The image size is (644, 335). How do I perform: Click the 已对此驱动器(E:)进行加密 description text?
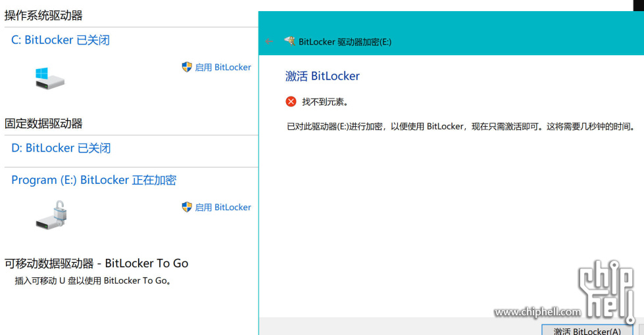tap(462, 126)
